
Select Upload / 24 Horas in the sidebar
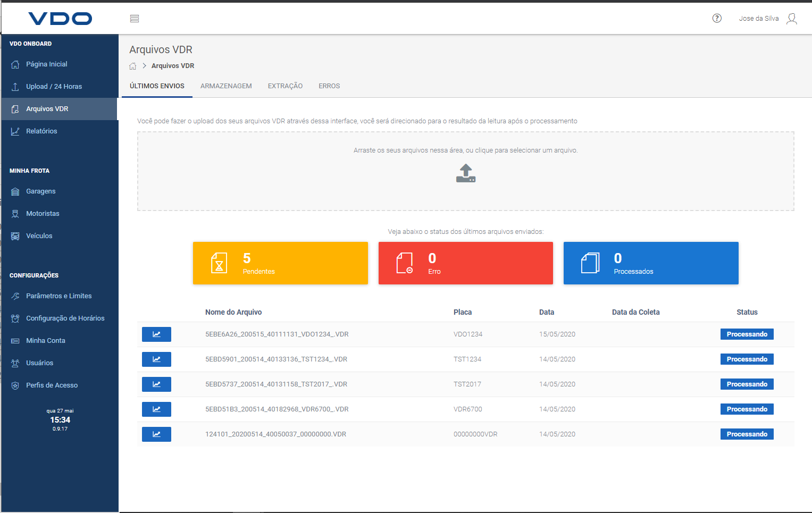tap(55, 86)
